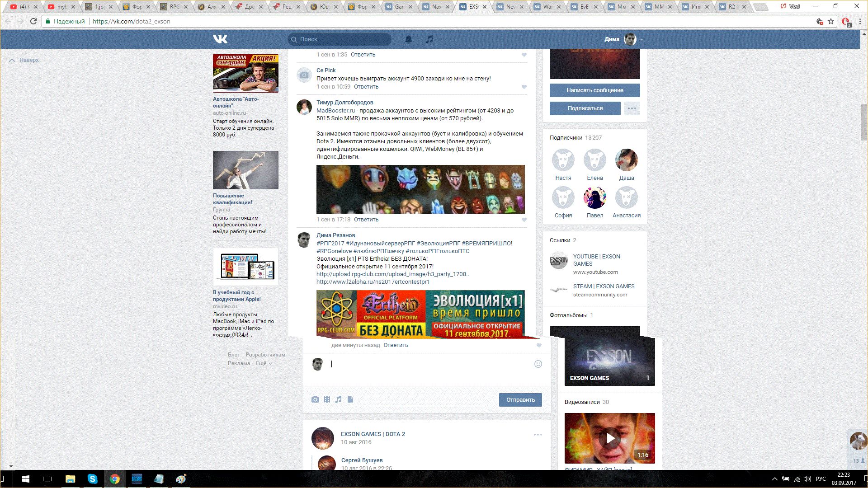Open the music note icon in header
This screenshot has height=488, width=868.
[x=429, y=39]
